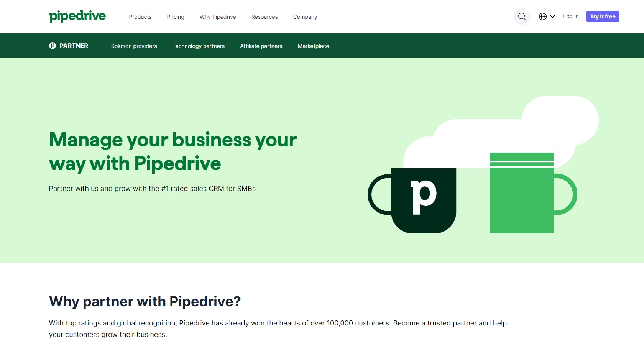Image resolution: width=644 pixels, height=340 pixels.
Task: Open the Company menu
Action: point(305,17)
